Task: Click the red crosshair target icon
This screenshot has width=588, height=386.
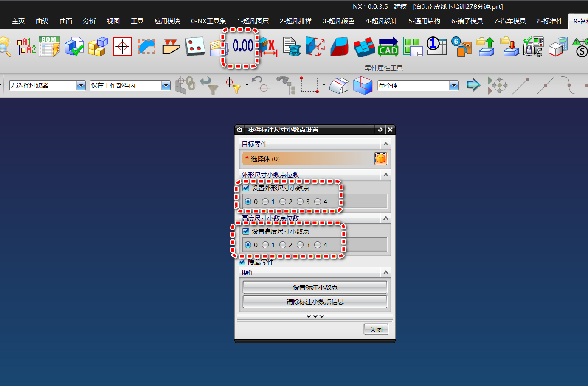Action: pos(122,47)
